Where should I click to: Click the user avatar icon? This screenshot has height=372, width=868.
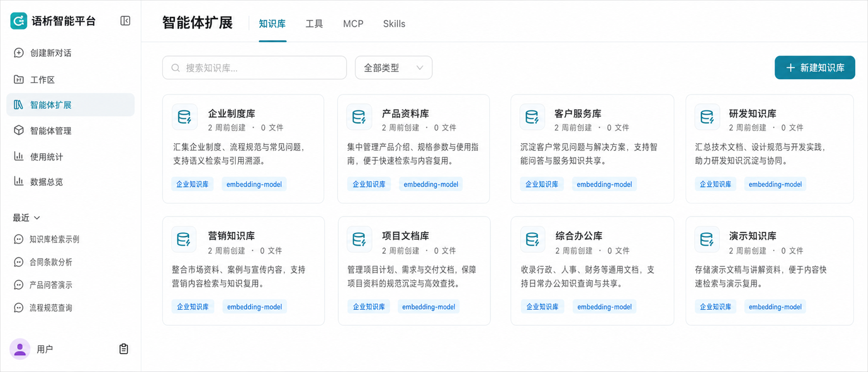[20, 349]
